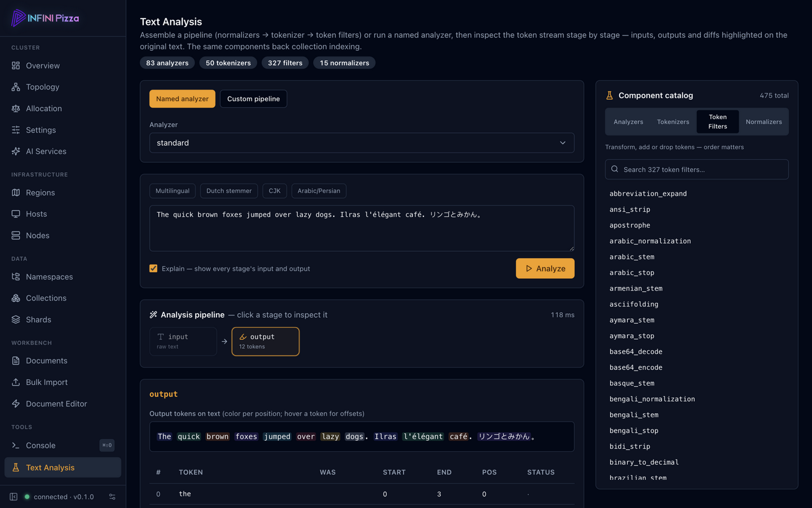Inspect the output 12 tokens stage
Screen dimensions: 812x508
(266, 341)
